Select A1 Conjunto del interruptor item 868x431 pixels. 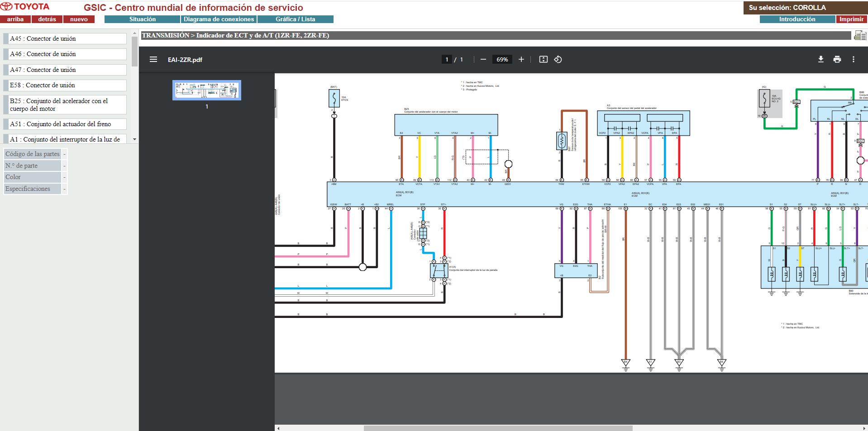coord(65,139)
